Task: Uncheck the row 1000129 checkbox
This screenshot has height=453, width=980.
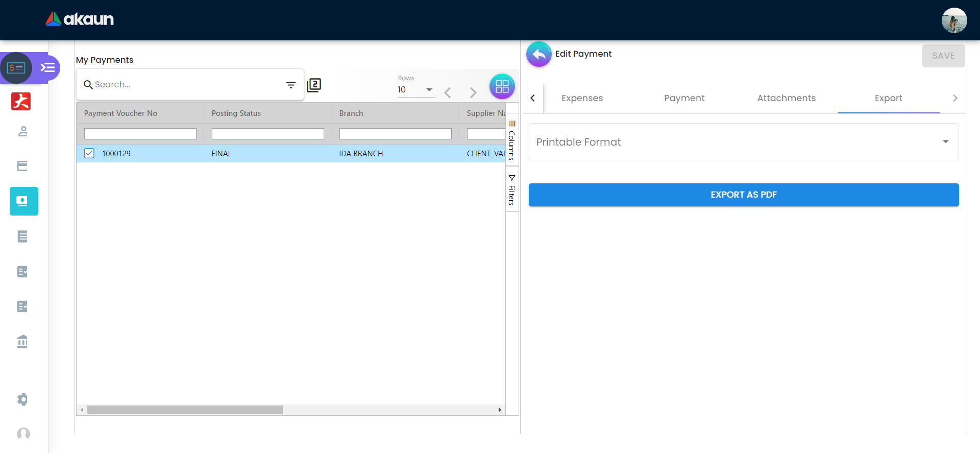Action: 89,153
